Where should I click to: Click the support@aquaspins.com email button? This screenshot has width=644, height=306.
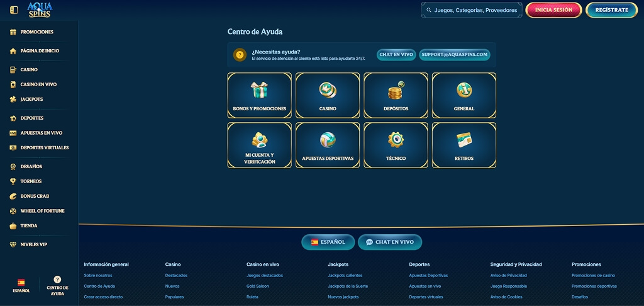point(455,55)
